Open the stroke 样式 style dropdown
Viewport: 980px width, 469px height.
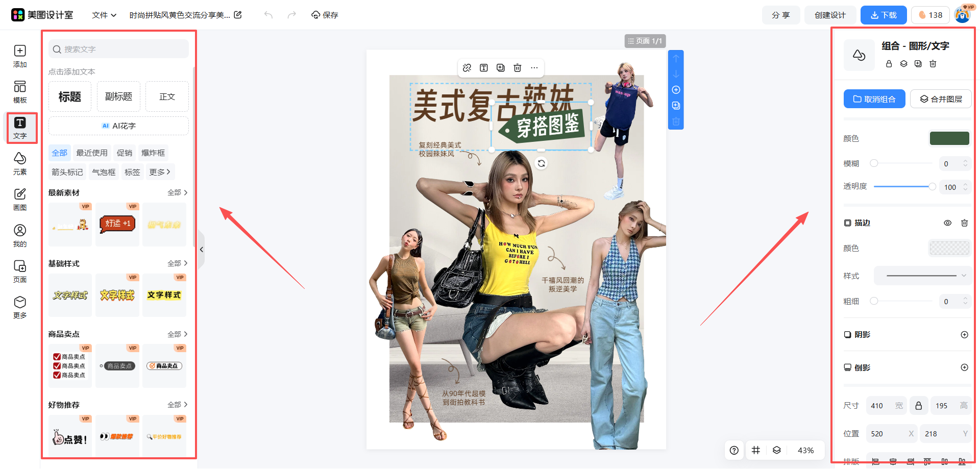click(923, 276)
